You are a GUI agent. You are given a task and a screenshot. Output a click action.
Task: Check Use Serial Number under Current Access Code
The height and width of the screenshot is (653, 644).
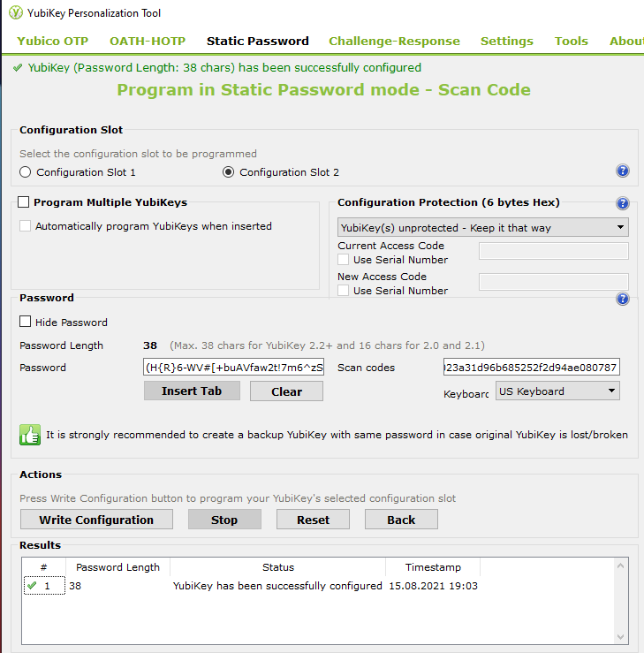(343, 260)
